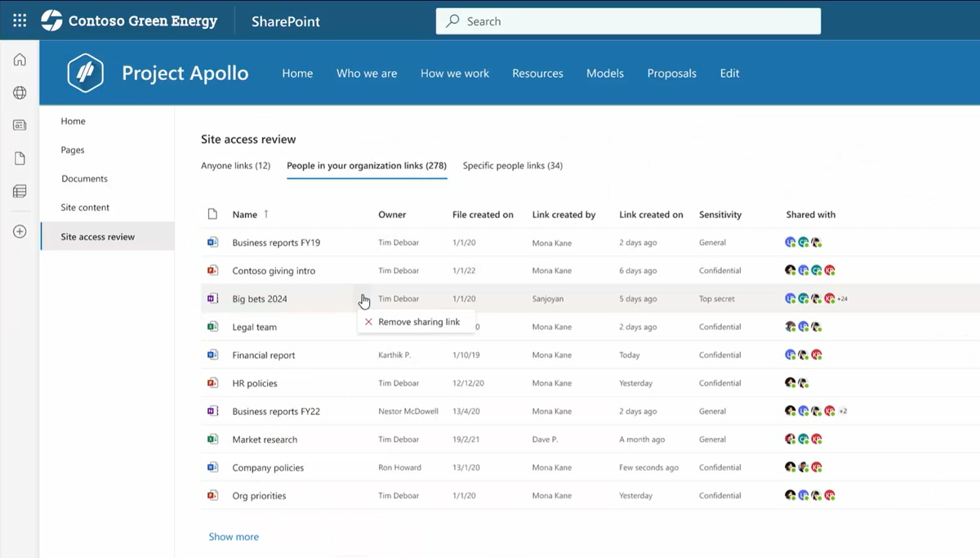The width and height of the screenshot is (980, 558).
Task: Open Proposals in site navigation
Action: click(x=671, y=74)
